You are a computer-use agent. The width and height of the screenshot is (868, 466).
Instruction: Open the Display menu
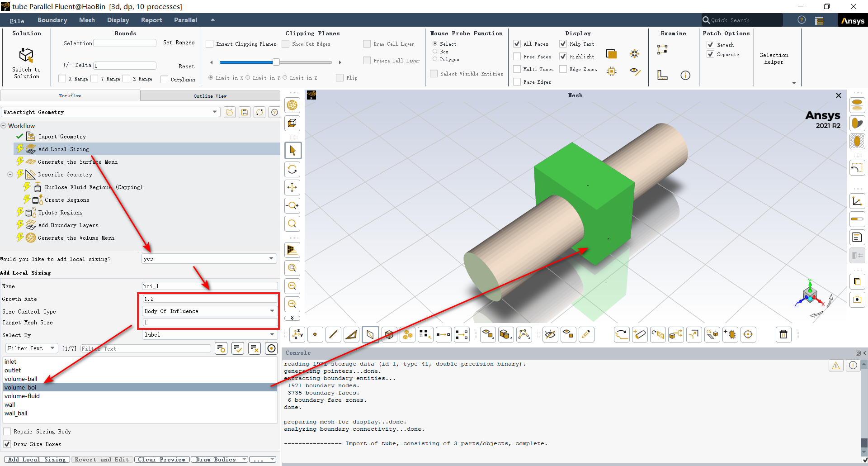point(118,20)
